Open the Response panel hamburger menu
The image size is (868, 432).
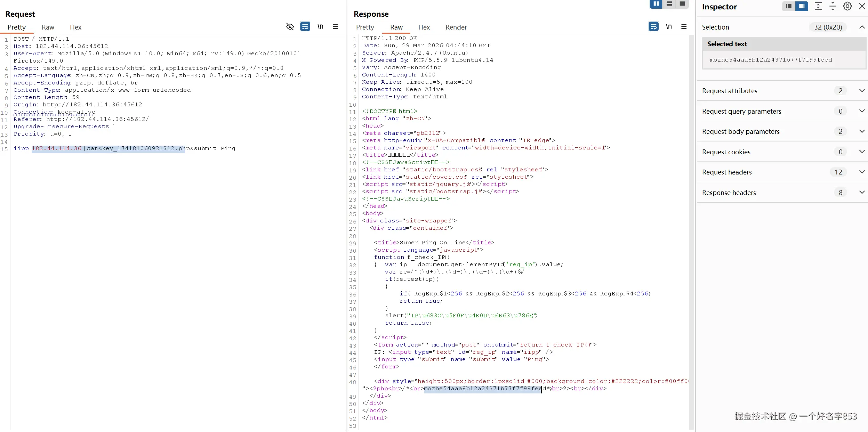pos(684,27)
